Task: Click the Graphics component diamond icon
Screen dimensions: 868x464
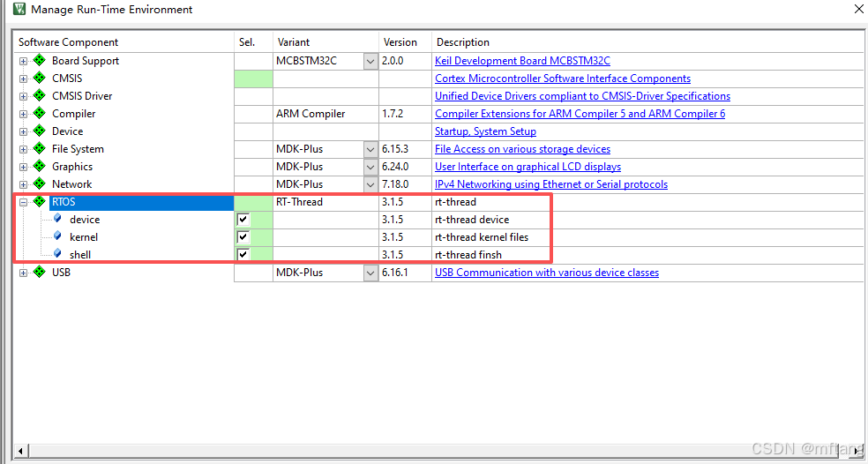Action: pyautogui.click(x=40, y=166)
